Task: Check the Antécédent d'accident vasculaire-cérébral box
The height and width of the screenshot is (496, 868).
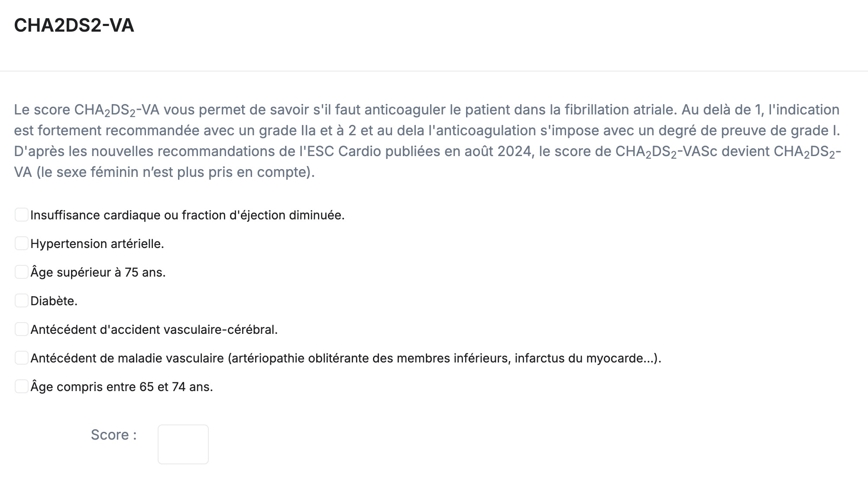Action: (x=21, y=329)
